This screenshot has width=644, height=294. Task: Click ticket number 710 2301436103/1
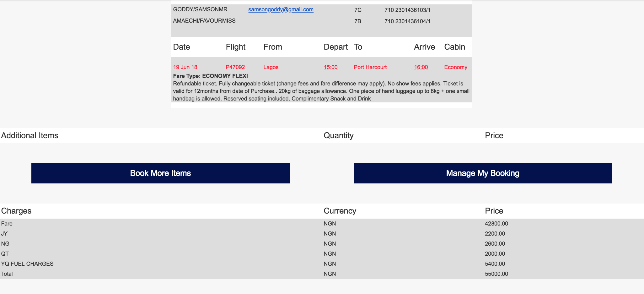(x=407, y=10)
